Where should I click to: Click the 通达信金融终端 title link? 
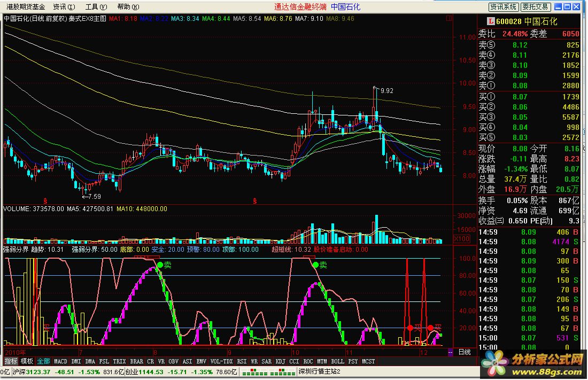click(x=300, y=7)
